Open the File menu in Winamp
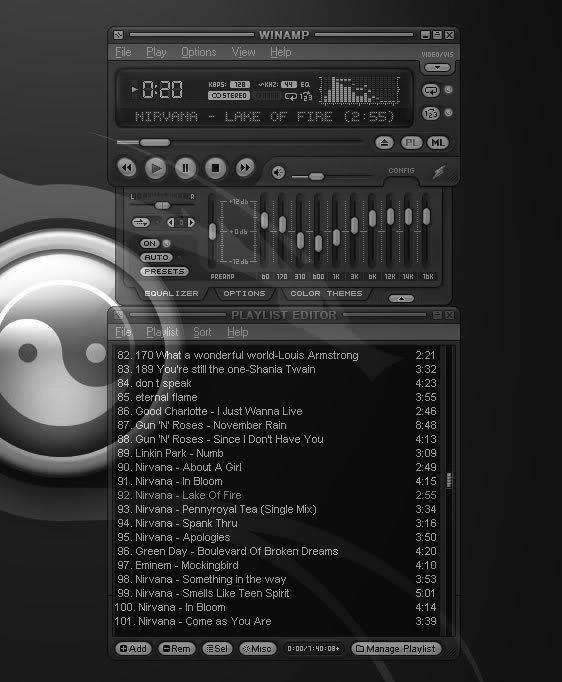Screen dimensions: 562x682 tap(123, 52)
